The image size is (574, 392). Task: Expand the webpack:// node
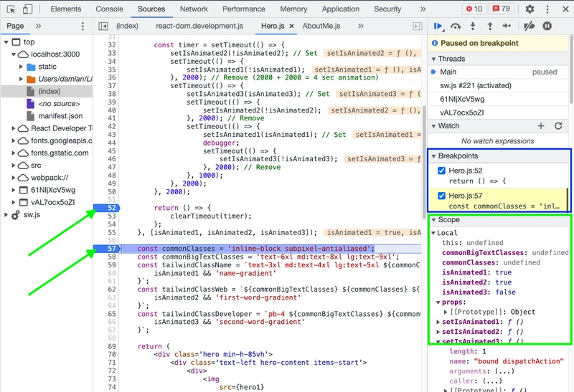pyautogui.click(x=14, y=178)
